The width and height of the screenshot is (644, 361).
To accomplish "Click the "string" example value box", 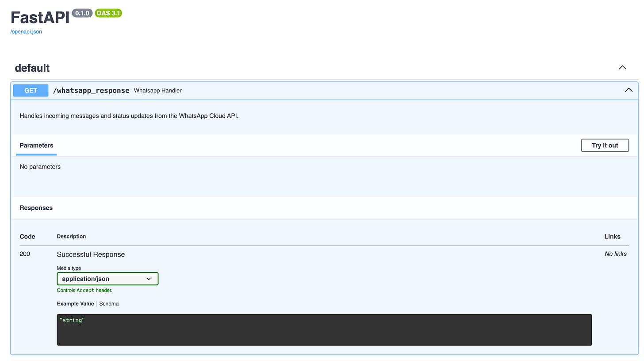I will click(x=324, y=330).
